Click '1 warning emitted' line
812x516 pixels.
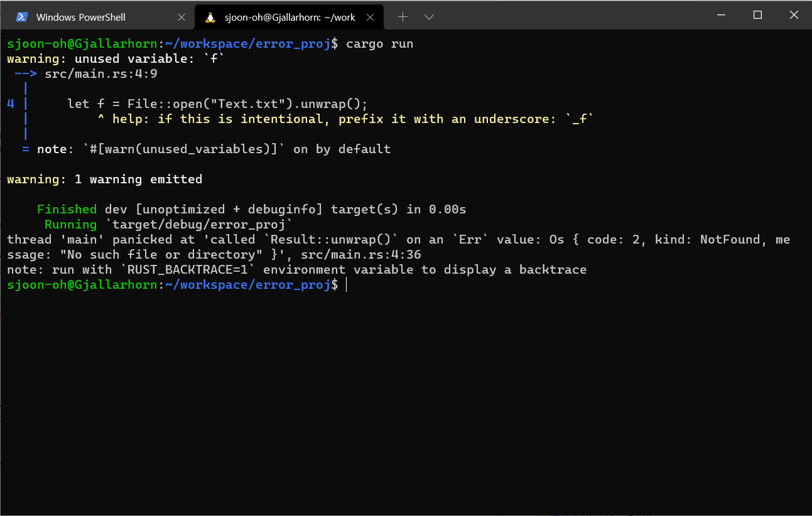[105, 180]
